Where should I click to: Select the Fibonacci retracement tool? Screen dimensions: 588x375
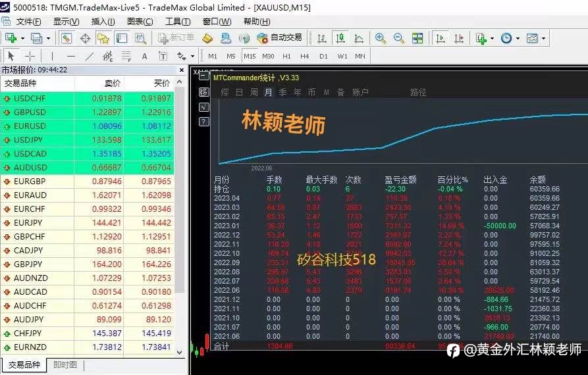(126, 56)
